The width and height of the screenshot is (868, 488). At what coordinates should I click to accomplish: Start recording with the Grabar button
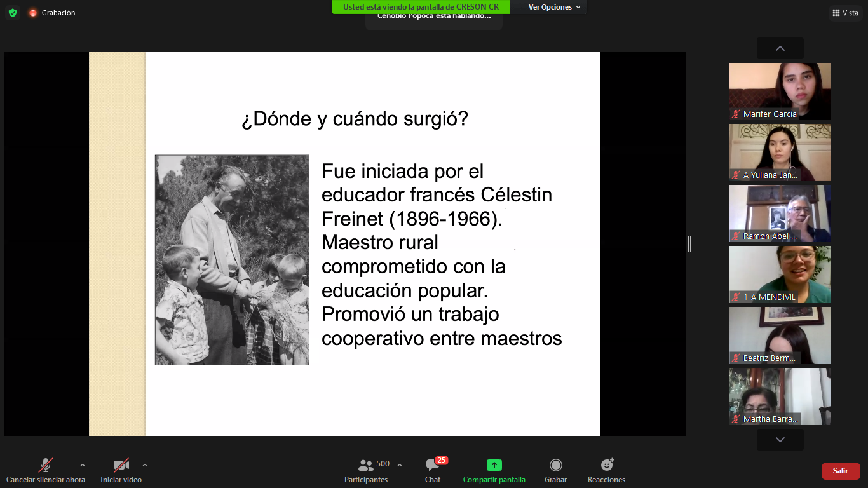(555, 471)
